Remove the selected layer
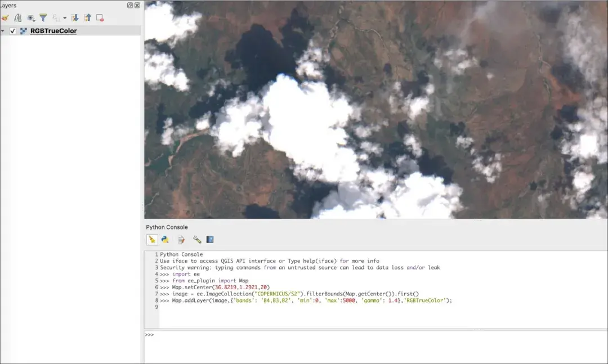 100,17
